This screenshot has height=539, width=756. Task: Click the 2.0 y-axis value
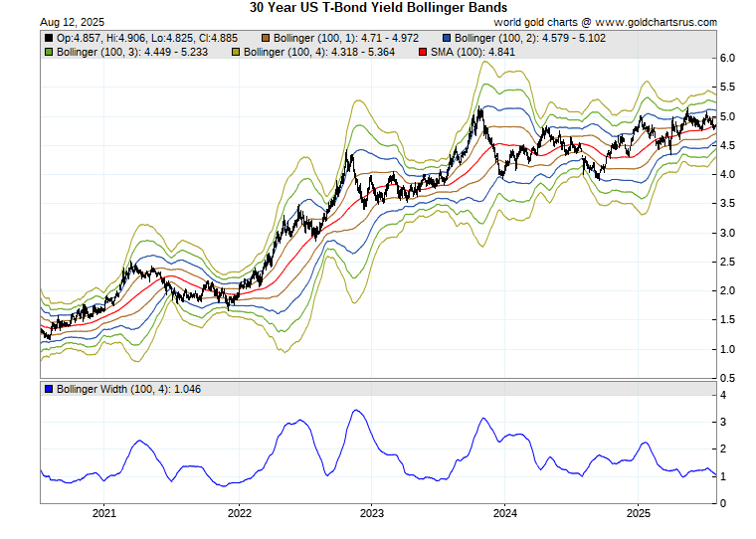click(x=727, y=290)
